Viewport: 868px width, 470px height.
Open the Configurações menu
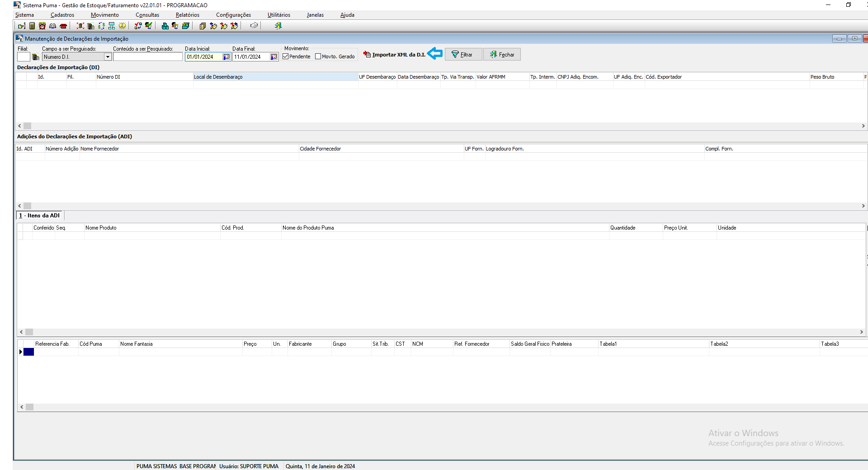(233, 15)
